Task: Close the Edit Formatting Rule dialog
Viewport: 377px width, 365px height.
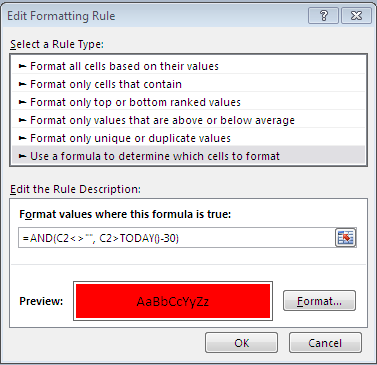Action: pos(356,16)
